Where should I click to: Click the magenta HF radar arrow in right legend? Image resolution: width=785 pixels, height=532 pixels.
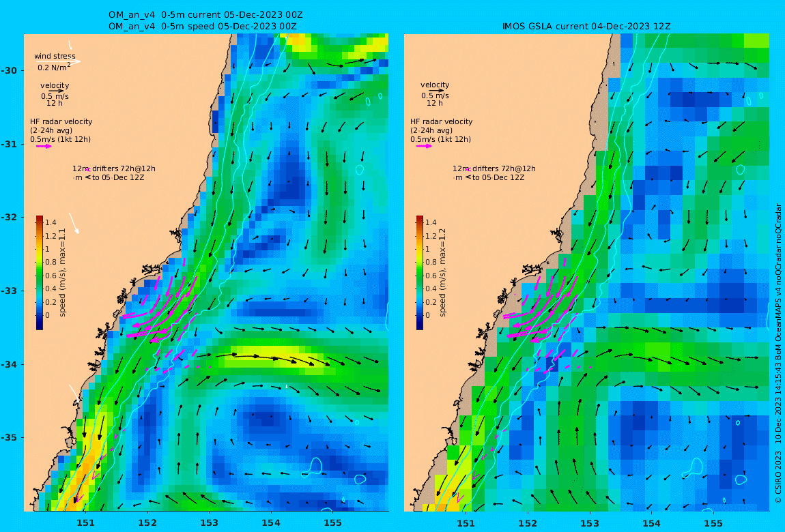pos(423,146)
